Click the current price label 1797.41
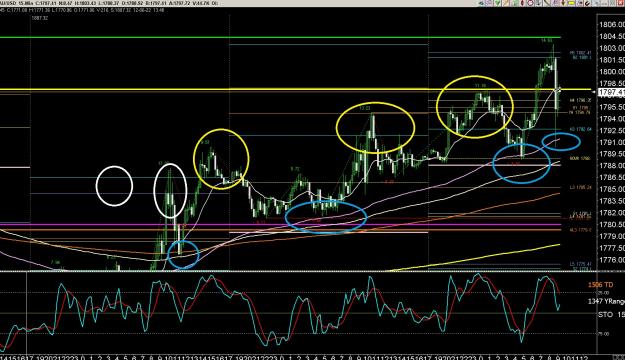 pyautogui.click(x=612, y=92)
